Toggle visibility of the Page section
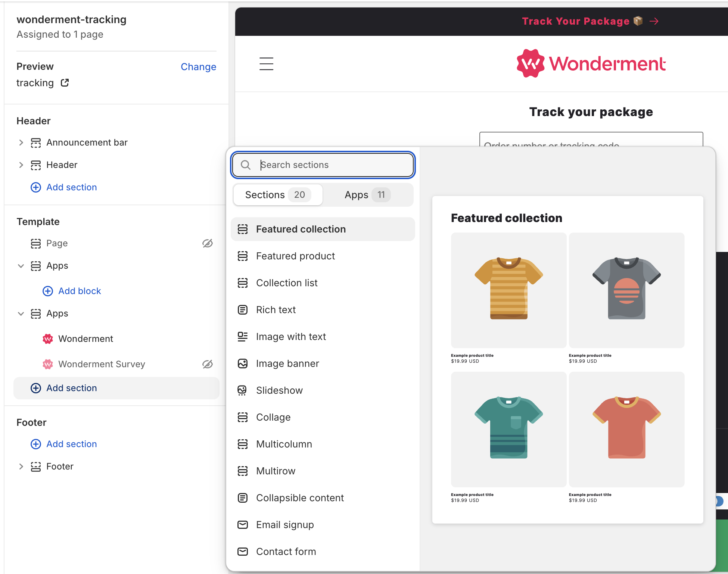728x574 pixels. (x=208, y=243)
